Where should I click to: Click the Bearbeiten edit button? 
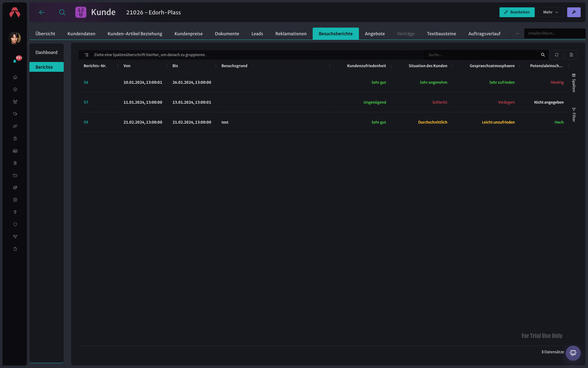tap(517, 12)
